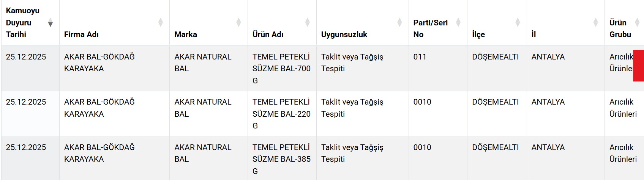Click the red tab at right edge
The image size is (644, 180).
(x=638, y=66)
